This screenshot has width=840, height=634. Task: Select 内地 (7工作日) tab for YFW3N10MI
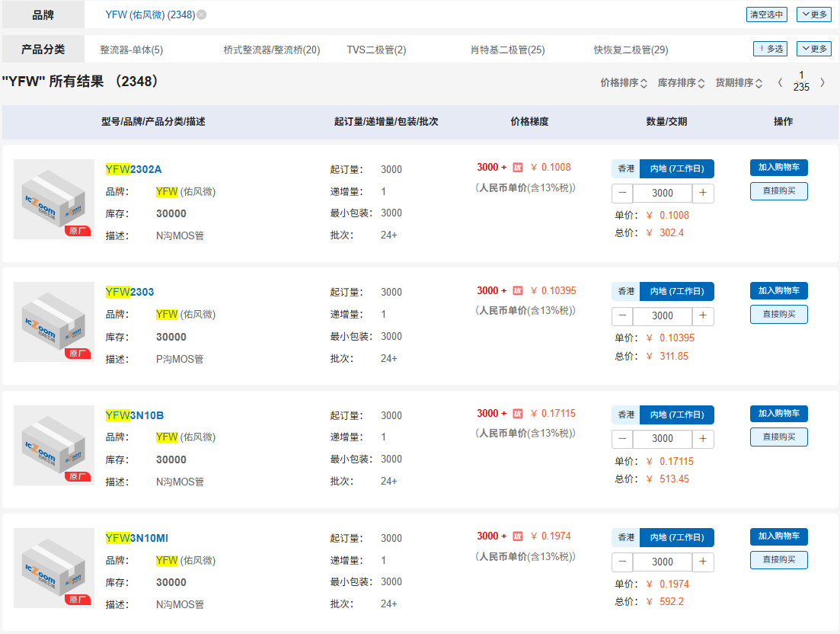(x=677, y=537)
